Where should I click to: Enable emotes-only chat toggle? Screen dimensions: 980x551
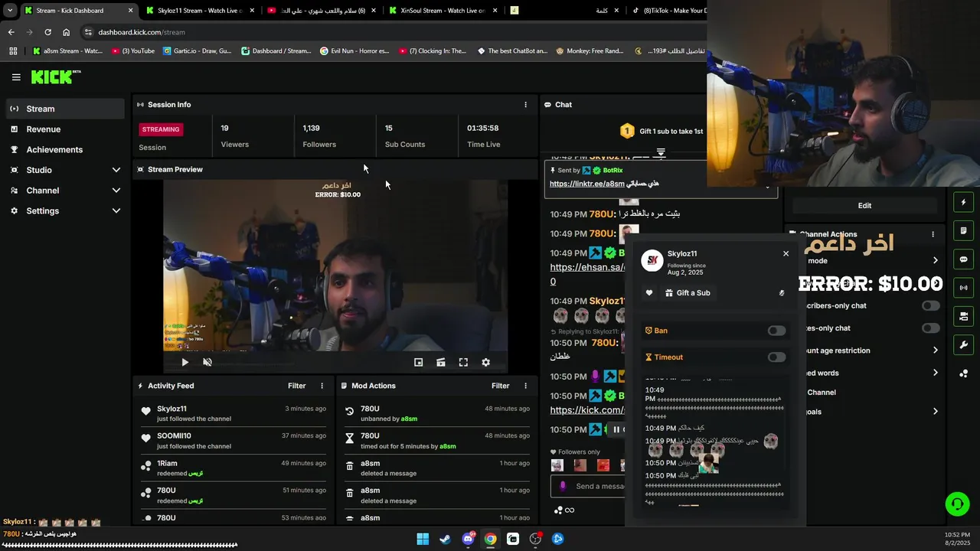click(930, 328)
